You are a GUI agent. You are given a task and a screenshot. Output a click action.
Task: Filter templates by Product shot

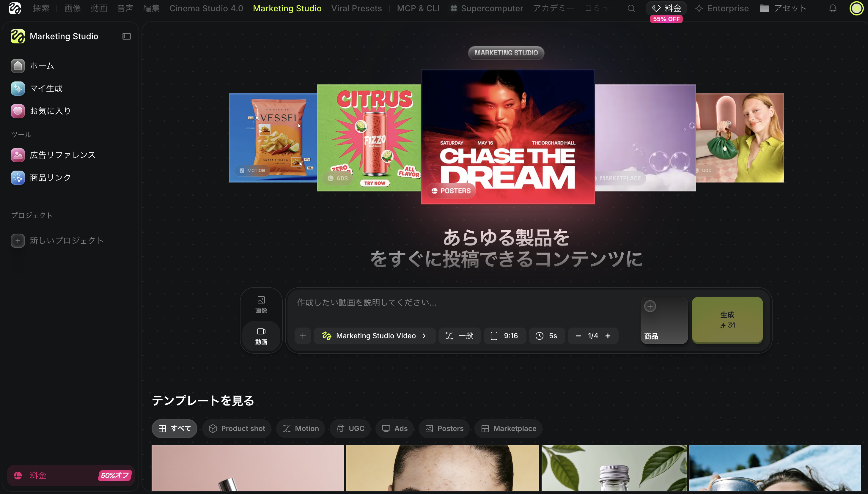[x=237, y=429]
